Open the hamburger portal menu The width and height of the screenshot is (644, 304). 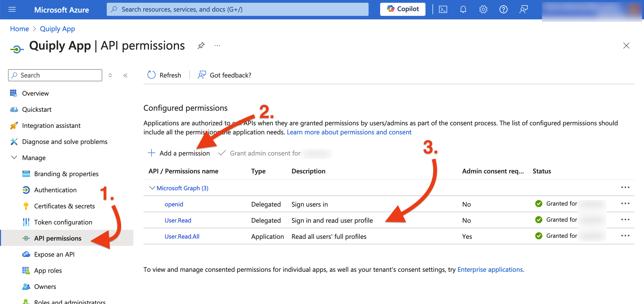12,10
